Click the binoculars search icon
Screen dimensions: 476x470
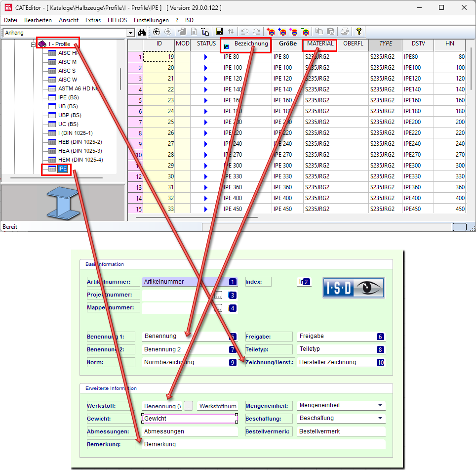(142, 32)
